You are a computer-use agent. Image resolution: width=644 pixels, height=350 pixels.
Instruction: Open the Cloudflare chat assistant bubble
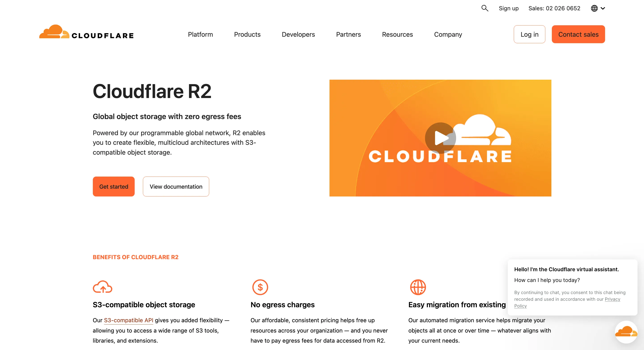click(626, 332)
